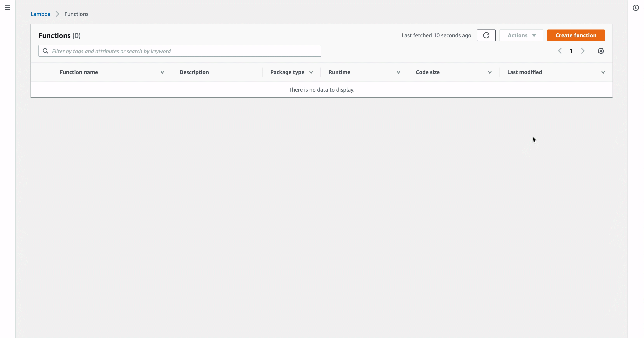This screenshot has width=644, height=338.
Task: Click the Functions breadcrumb link
Action: click(x=77, y=14)
